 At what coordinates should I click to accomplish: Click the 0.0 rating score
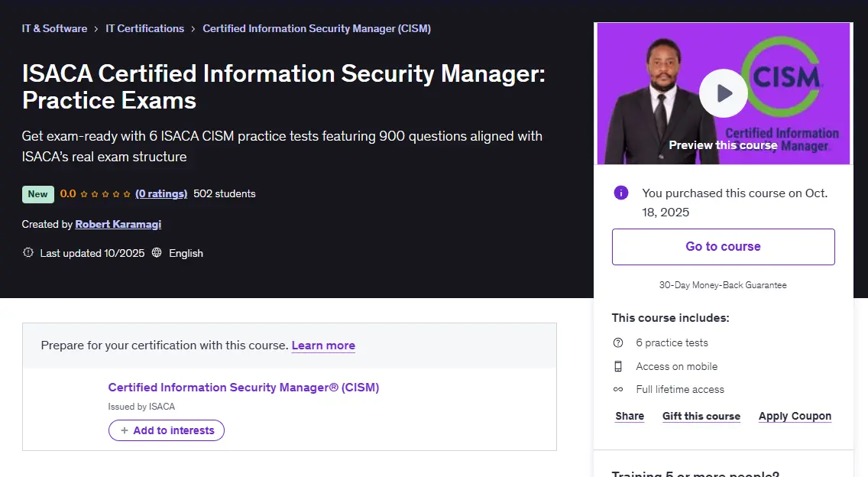pos(67,194)
